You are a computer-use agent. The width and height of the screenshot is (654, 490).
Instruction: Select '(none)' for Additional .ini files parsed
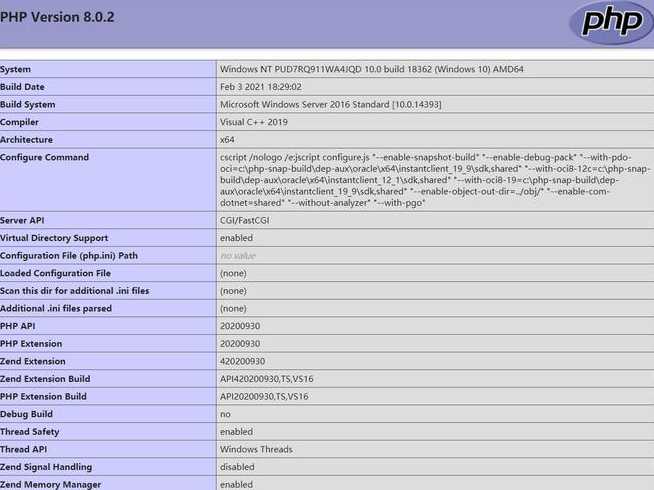233,308
